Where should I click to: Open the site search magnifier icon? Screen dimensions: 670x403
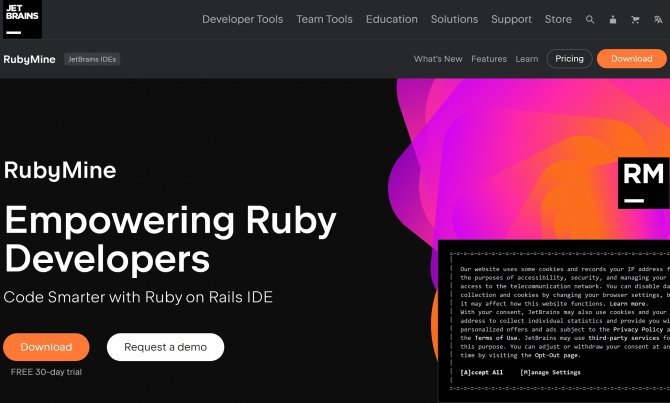coord(590,20)
